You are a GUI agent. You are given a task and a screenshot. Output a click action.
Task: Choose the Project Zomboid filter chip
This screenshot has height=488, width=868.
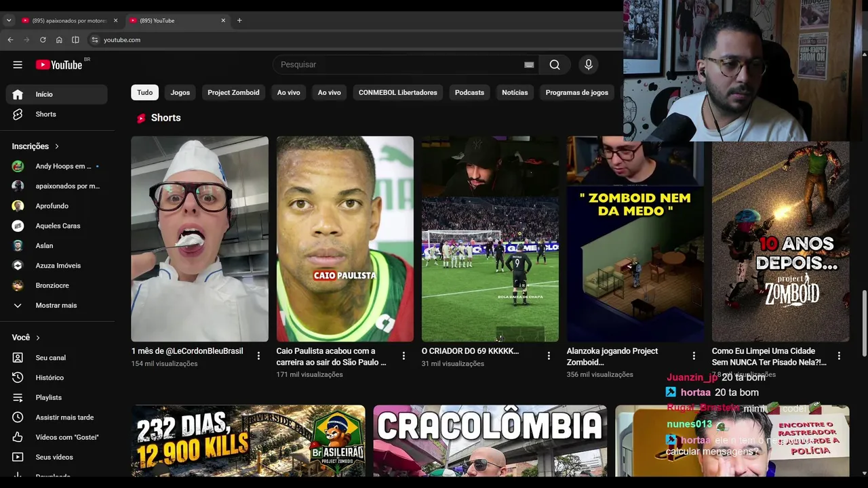(233, 92)
